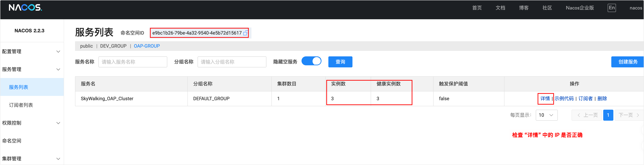
Task: Click the 下一页 pagination button
Action: click(x=629, y=115)
